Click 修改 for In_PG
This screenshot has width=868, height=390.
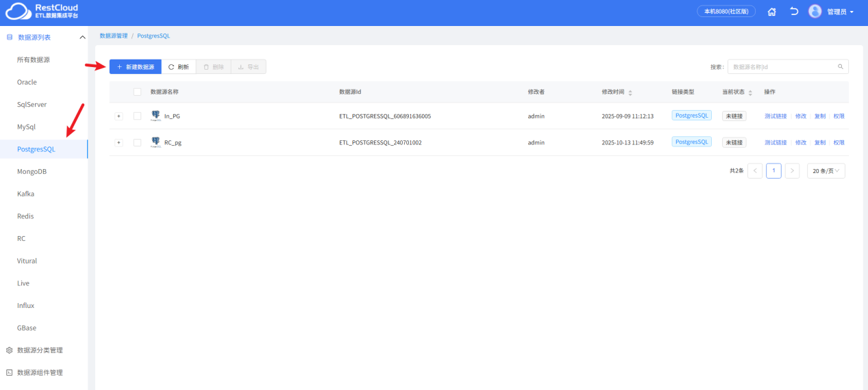[x=801, y=116]
